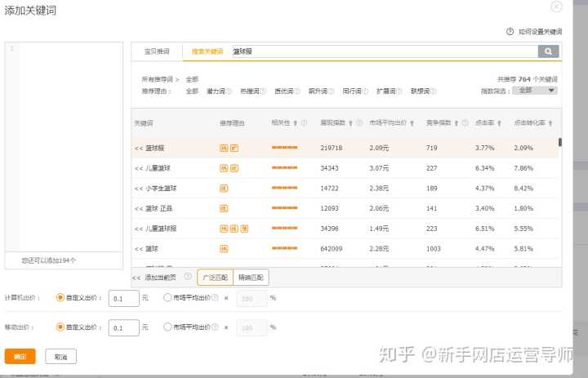The image size is (588, 378).
Task: Select 市场平均出价 radio for 计算机出价
Action: (x=168, y=298)
